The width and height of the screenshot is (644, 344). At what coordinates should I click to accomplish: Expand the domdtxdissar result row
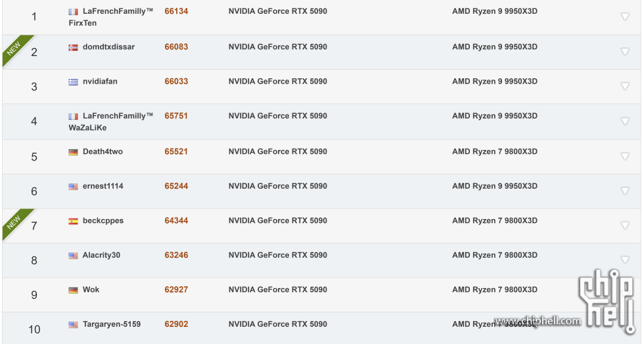click(625, 52)
